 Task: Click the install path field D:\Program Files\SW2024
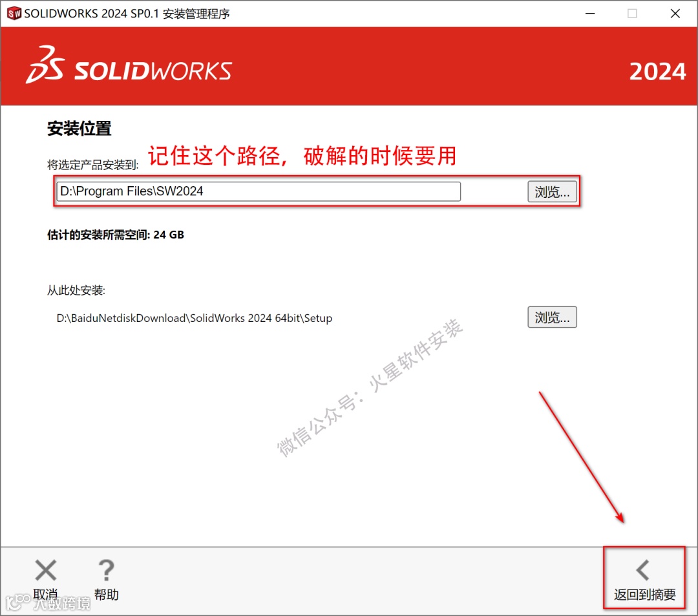coord(259,191)
